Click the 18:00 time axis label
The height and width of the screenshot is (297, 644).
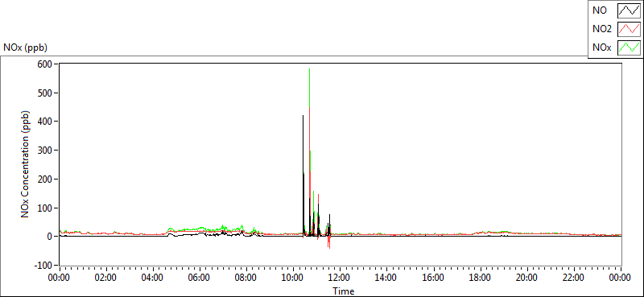(x=481, y=278)
